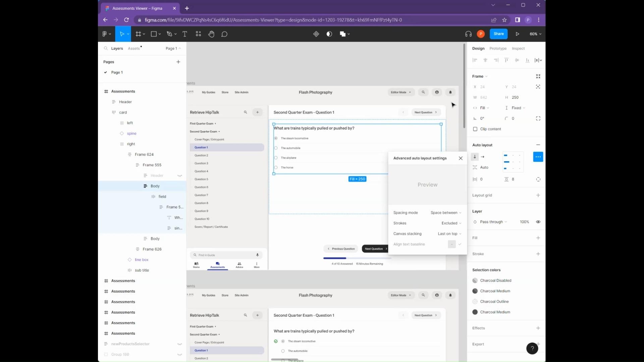The width and height of the screenshot is (644, 362).
Task: Select the Comment tool
Action: [x=224, y=34]
